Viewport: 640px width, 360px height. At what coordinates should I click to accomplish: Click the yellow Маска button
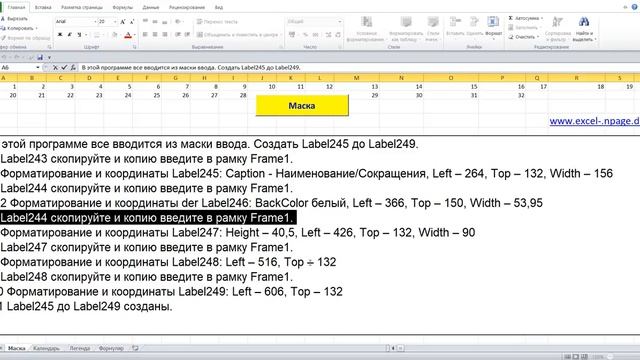click(302, 106)
